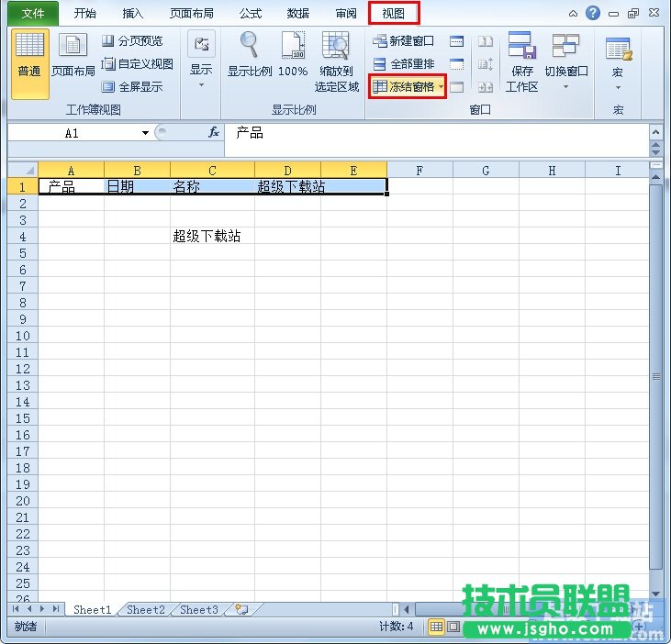Screen dimensions: 671x644
Task: Select cell B1 containing 日期
Action: 137,186
